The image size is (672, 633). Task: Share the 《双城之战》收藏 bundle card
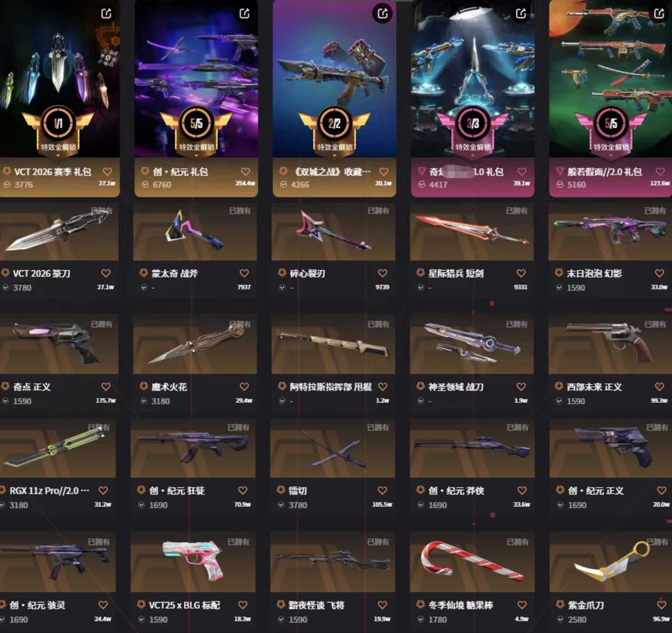coord(382,14)
